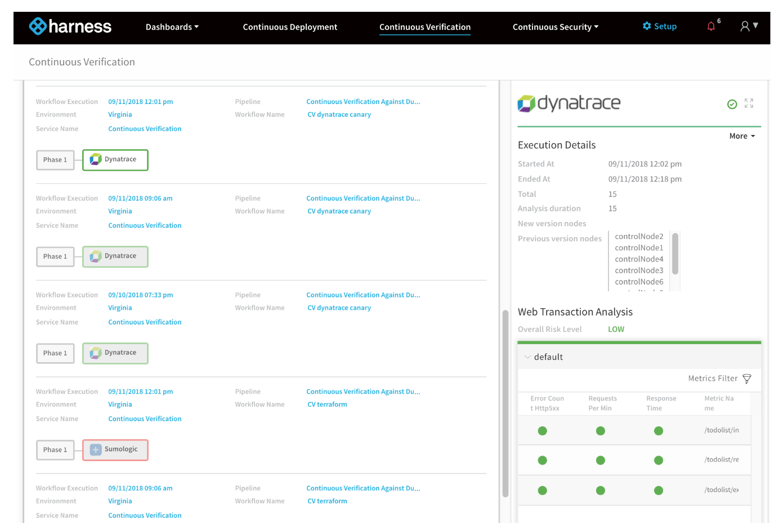Click the Harness logo
This screenshot has width=779, height=532.
click(x=70, y=26)
